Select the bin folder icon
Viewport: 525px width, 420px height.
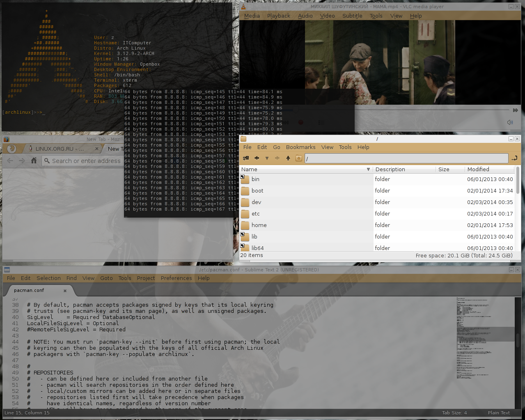coord(245,179)
